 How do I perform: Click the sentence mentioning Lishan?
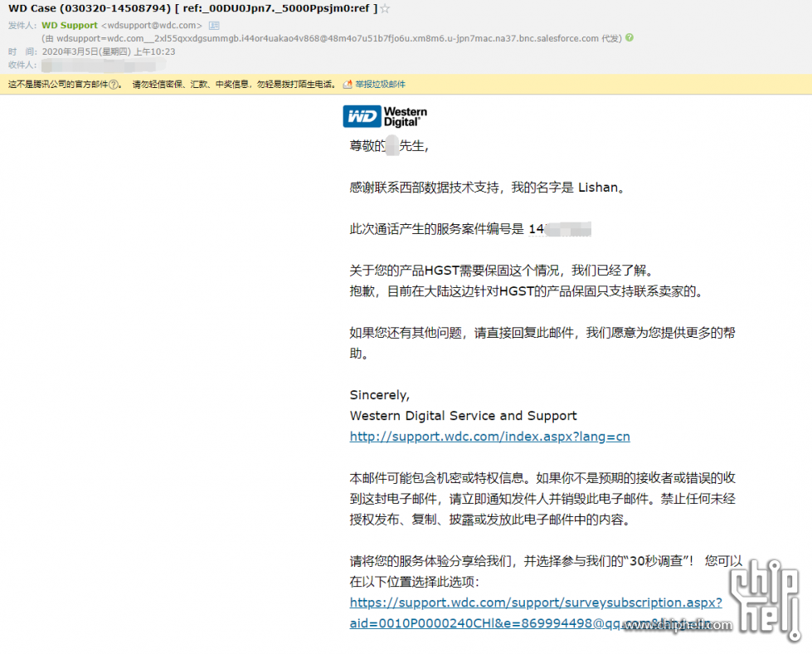pos(488,188)
